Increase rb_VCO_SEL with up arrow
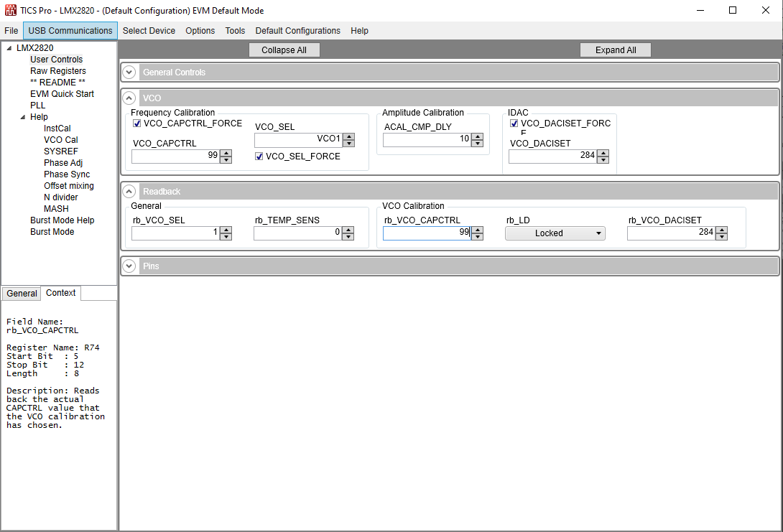 pyautogui.click(x=226, y=230)
